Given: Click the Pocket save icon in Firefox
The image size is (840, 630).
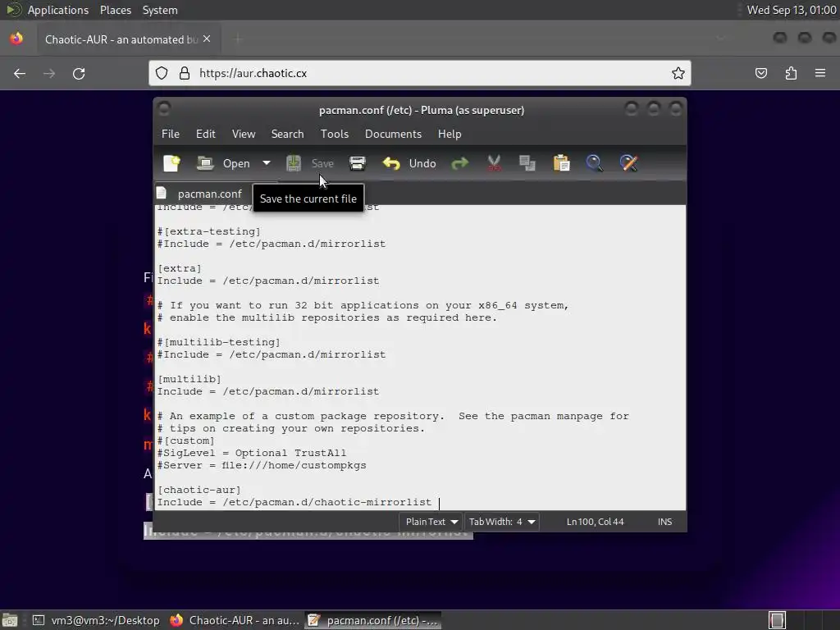Looking at the screenshot, I should (x=761, y=73).
